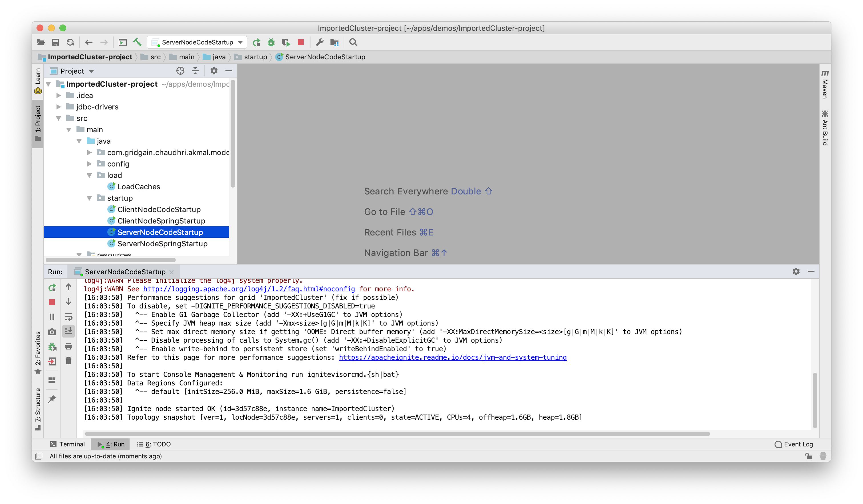
Task: Toggle Scroll to End in Run console
Action: (68, 331)
